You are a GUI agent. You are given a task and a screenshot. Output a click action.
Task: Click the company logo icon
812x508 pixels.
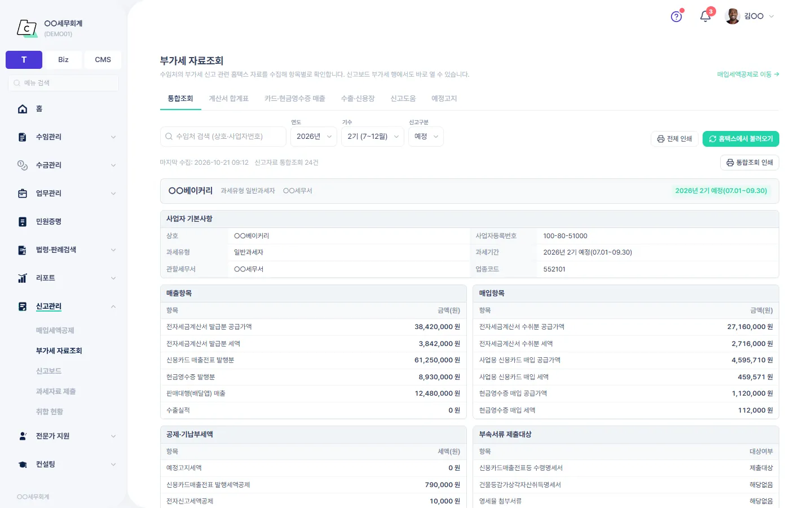(x=27, y=28)
